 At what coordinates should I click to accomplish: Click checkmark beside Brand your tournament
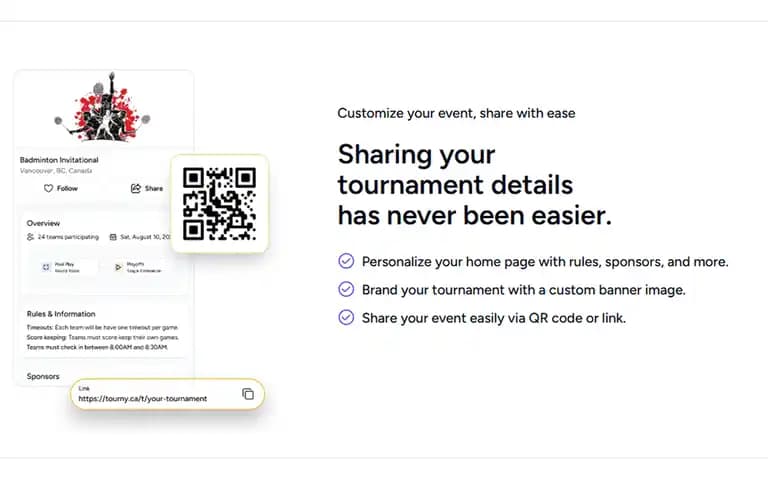pos(346,289)
